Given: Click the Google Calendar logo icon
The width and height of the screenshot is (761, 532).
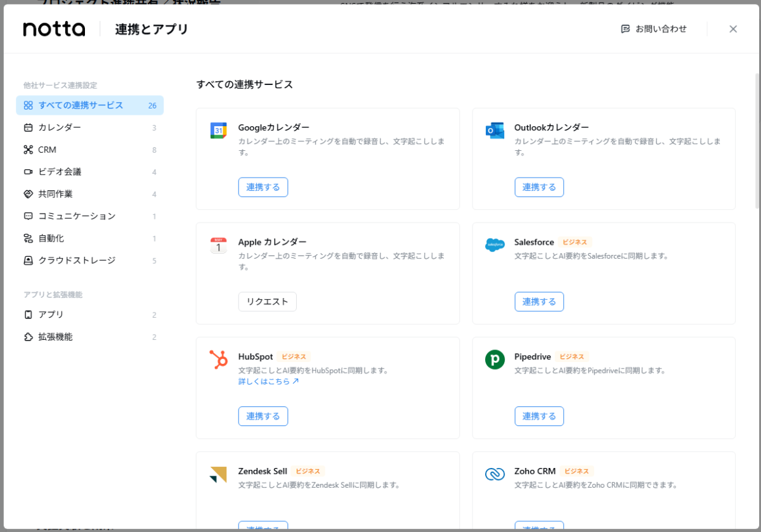Looking at the screenshot, I should coord(218,131).
